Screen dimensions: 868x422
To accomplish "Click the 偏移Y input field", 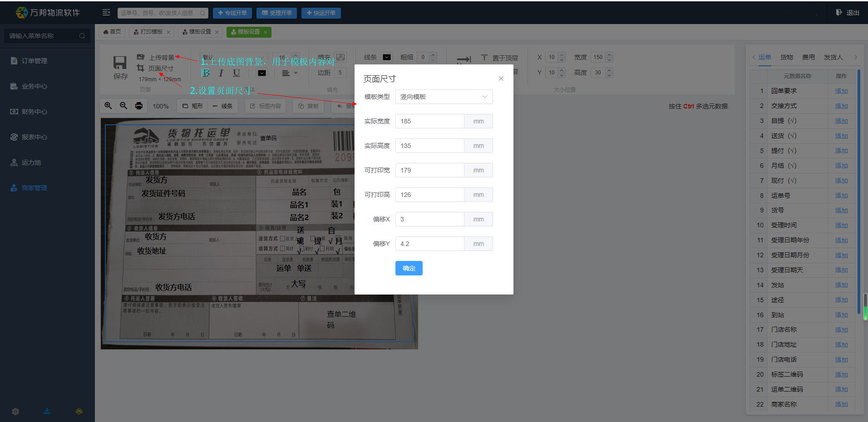I will point(429,244).
